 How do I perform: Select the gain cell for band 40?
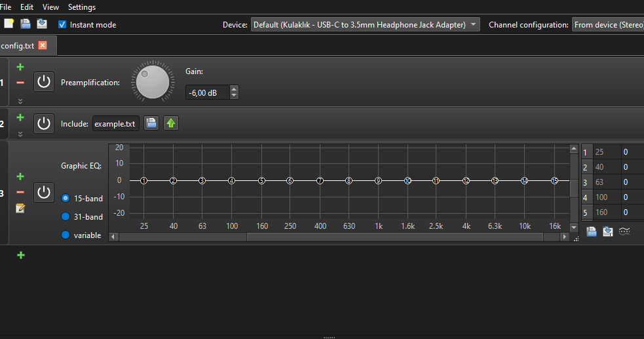click(x=632, y=167)
